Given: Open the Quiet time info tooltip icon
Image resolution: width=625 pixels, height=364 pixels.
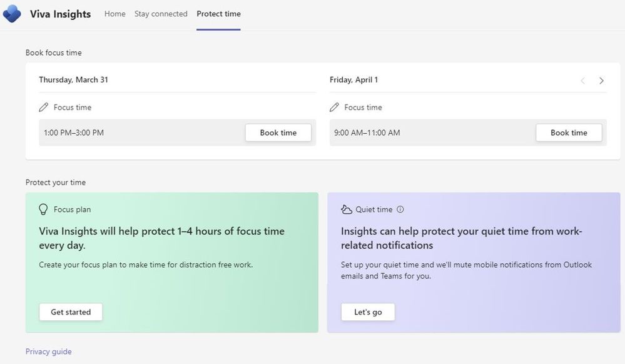Looking at the screenshot, I should click(400, 210).
